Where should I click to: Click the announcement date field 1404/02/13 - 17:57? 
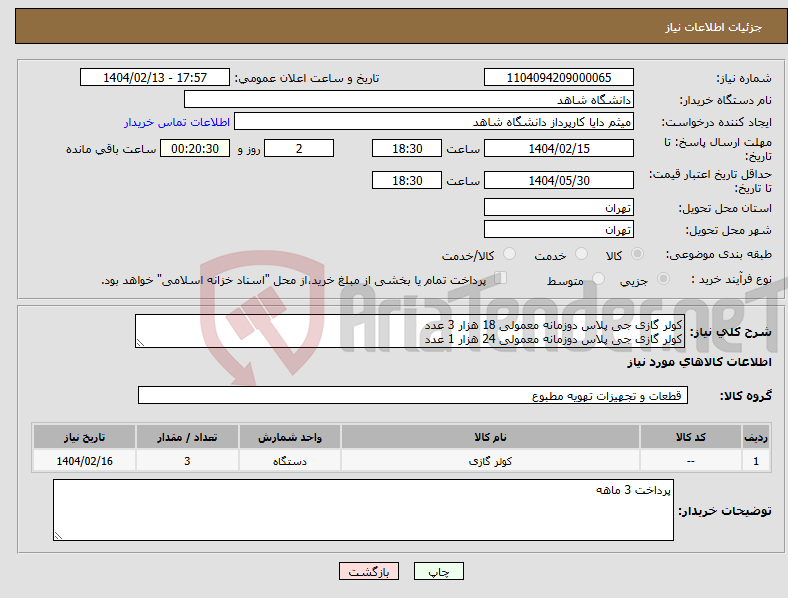pyautogui.click(x=155, y=77)
